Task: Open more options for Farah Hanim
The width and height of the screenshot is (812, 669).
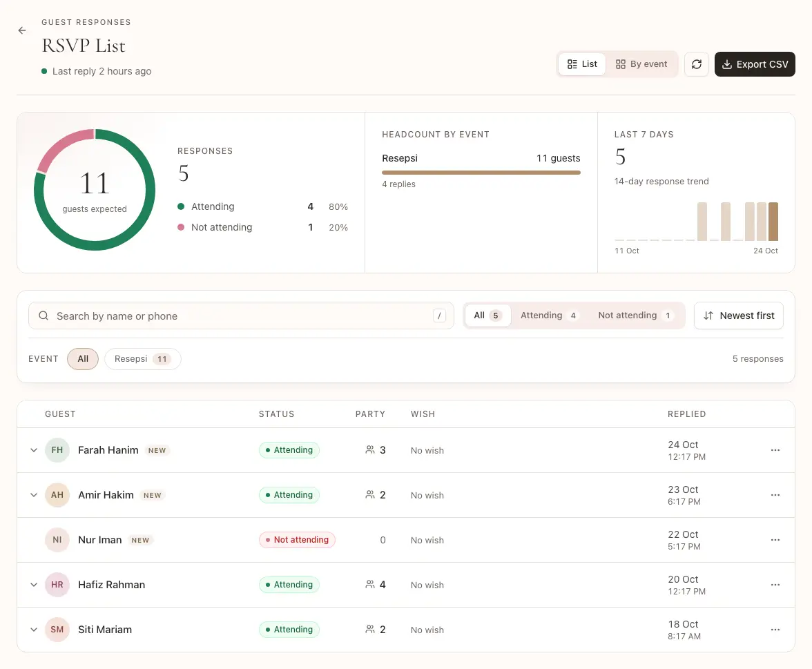Action: tap(775, 450)
